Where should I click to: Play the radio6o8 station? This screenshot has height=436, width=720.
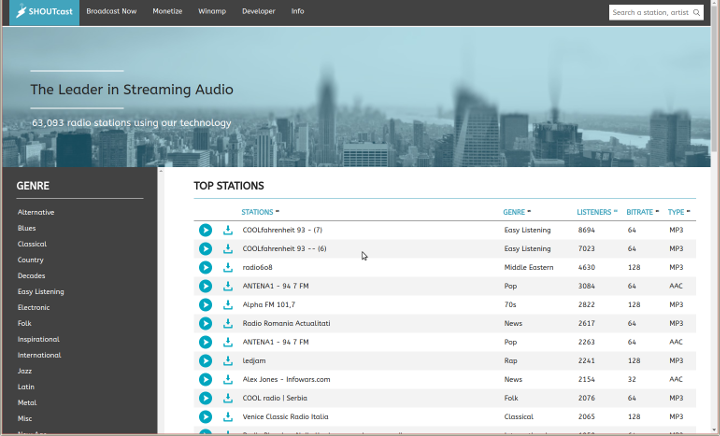(x=205, y=268)
